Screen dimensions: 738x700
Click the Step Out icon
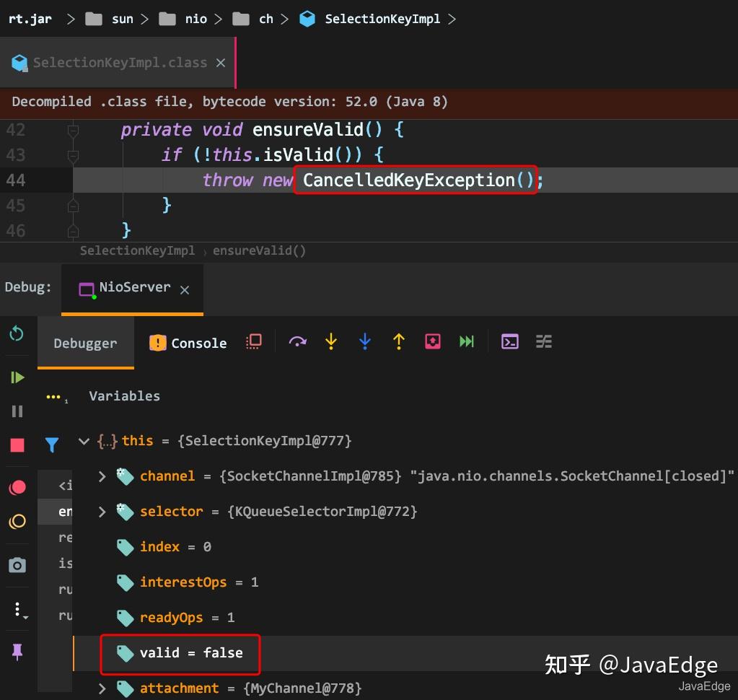tap(398, 341)
